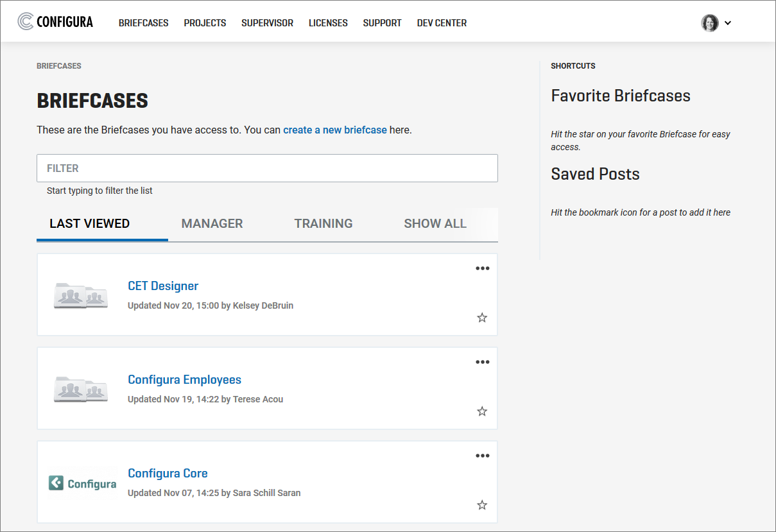Screen dimensions: 776x532
Task: Click the Saved Posts heading
Action: pos(595,175)
